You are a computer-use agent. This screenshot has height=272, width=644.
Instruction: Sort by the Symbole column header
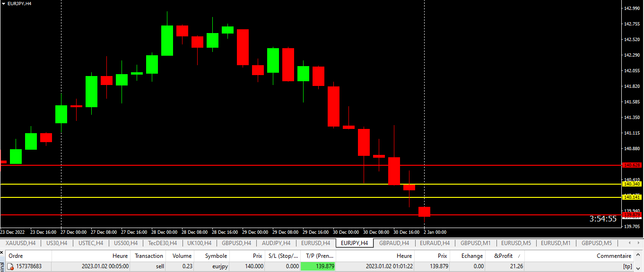[212, 255]
